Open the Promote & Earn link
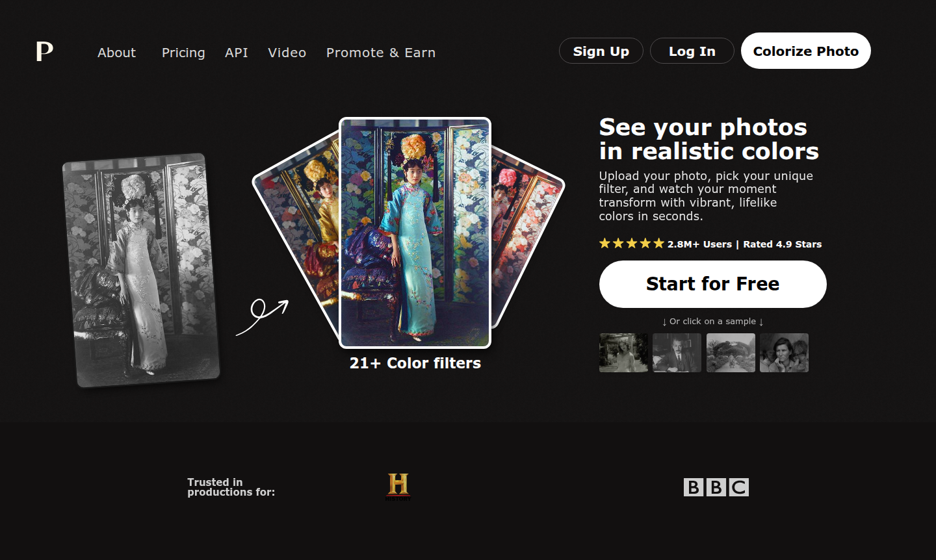Image resolution: width=936 pixels, height=560 pixels. click(380, 53)
